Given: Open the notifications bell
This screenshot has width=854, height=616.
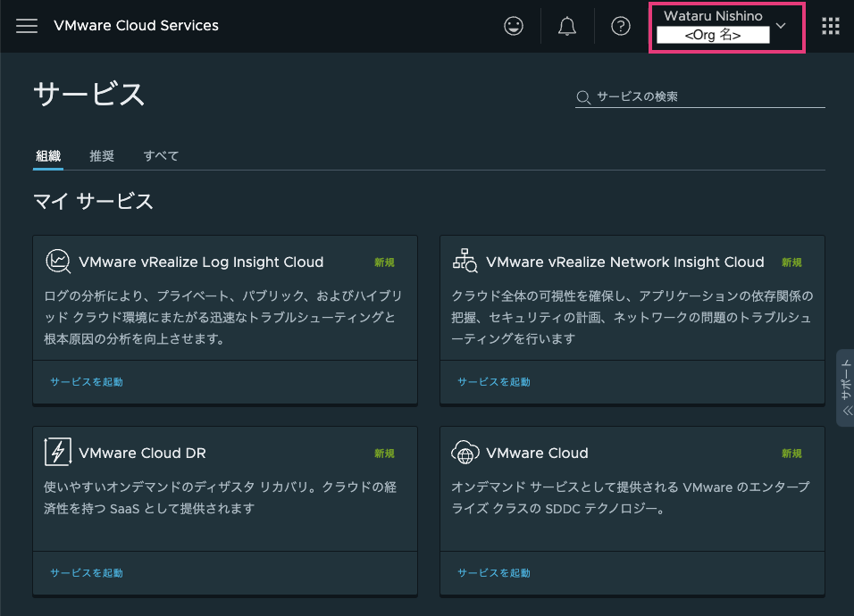Looking at the screenshot, I should pos(567,25).
